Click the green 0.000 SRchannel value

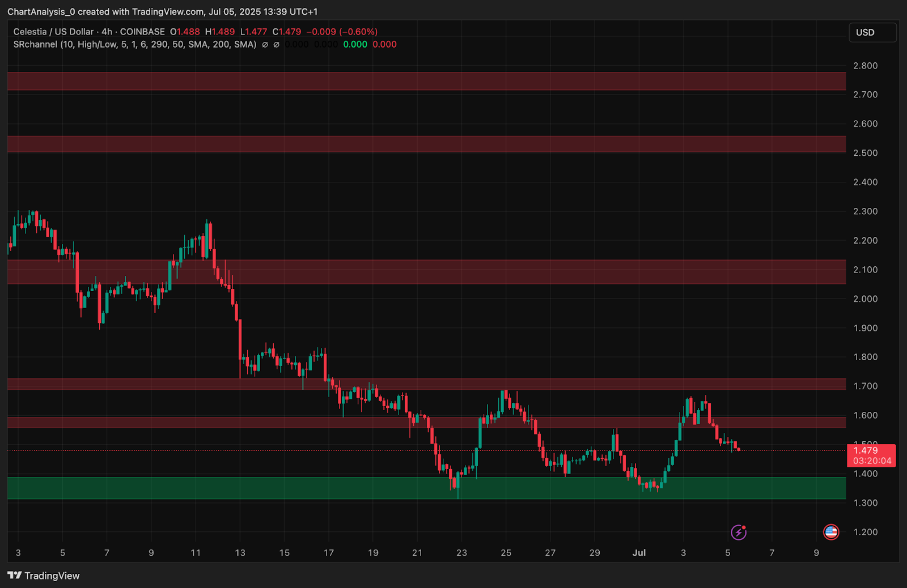click(x=355, y=44)
